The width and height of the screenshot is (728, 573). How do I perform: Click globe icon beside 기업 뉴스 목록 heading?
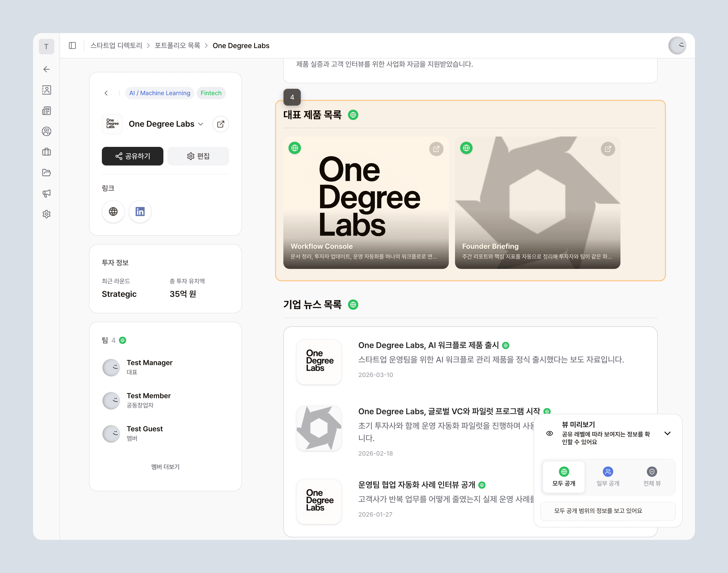[353, 305]
